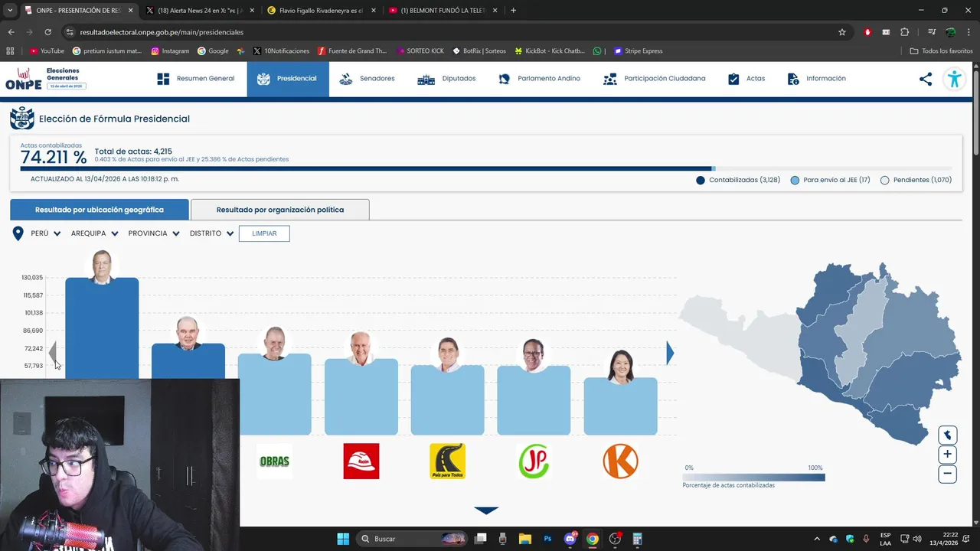The height and width of the screenshot is (551, 980).
Task: Bookmark this page with star icon
Action: (x=842, y=32)
